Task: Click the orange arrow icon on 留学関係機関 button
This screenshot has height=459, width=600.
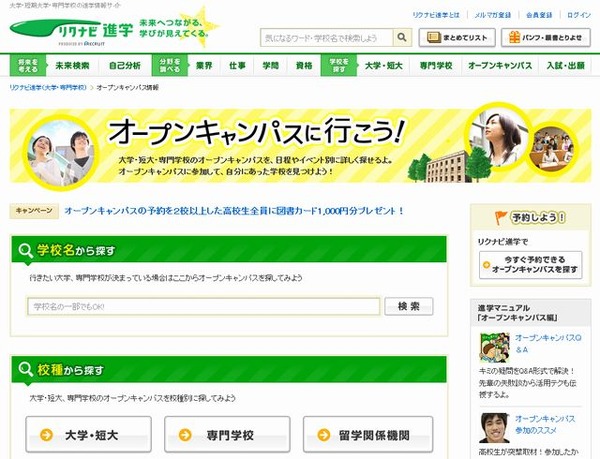Action: pos(324,435)
